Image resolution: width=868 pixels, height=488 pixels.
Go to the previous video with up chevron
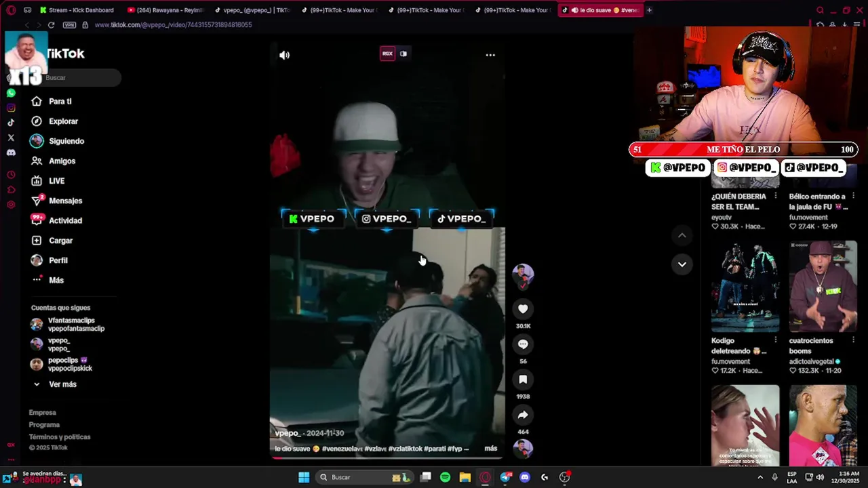(x=682, y=235)
